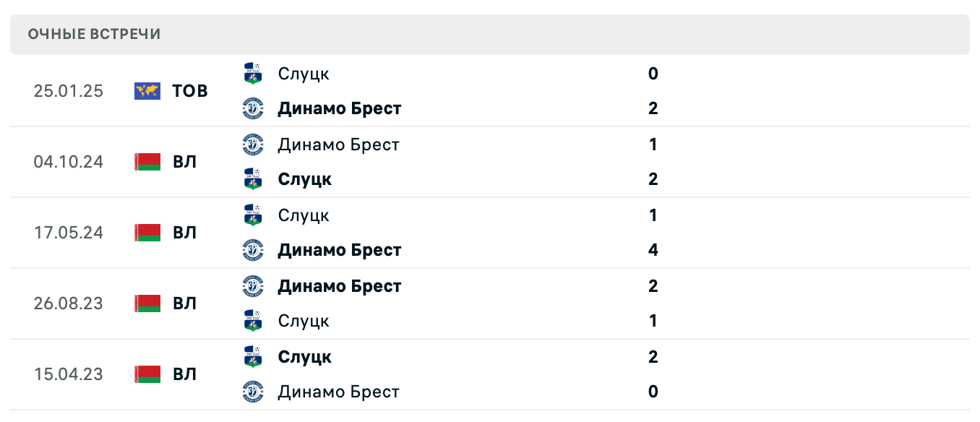Viewport: 980px width, 422px height.
Task: Click the score 4 for Динамо Брест on 17.05.24
Action: point(653,249)
